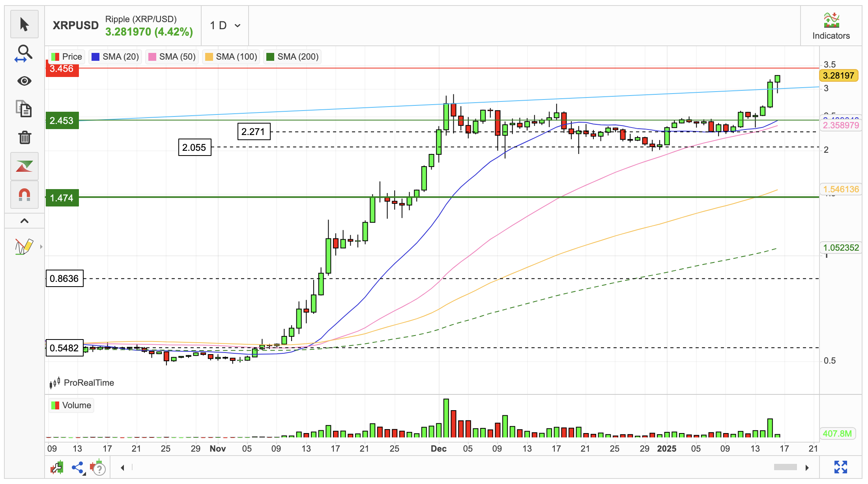
Task: Click the chart export icon at bottom left
Action: 58,467
